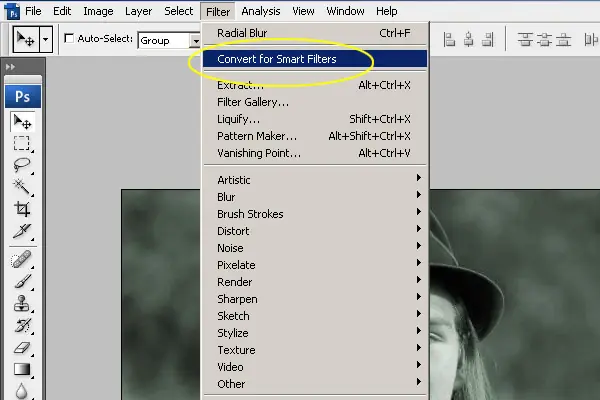This screenshot has width=600, height=400.
Task: Expand the Artistic filter submenu
Action: [x=315, y=180]
